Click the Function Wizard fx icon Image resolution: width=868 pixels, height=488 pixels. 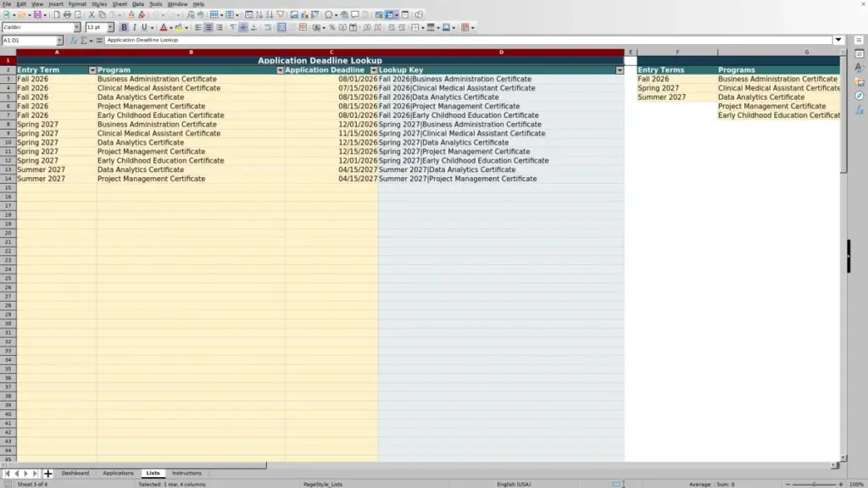(74, 41)
